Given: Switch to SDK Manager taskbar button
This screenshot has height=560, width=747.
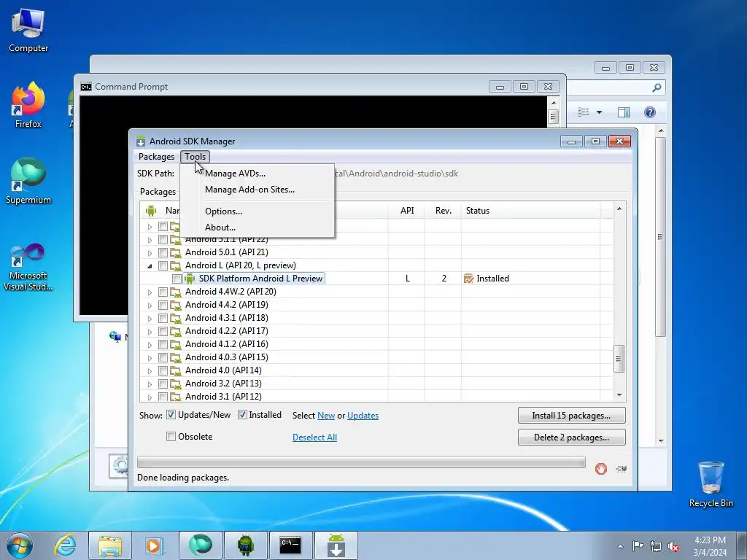Looking at the screenshot, I should tap(336, 545).
